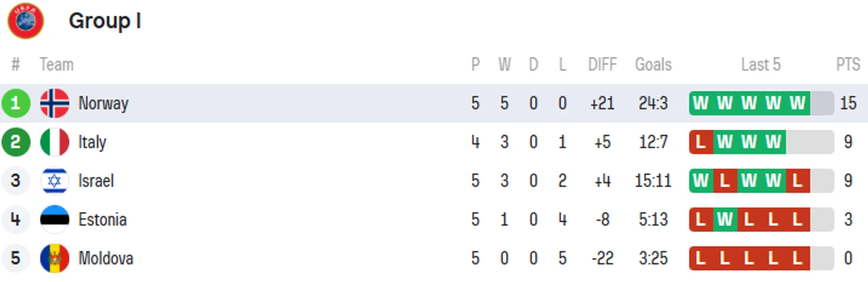Screen dimensions: 868x282
Task: Click Estonia's green W result badge
Action: [725, 220]
